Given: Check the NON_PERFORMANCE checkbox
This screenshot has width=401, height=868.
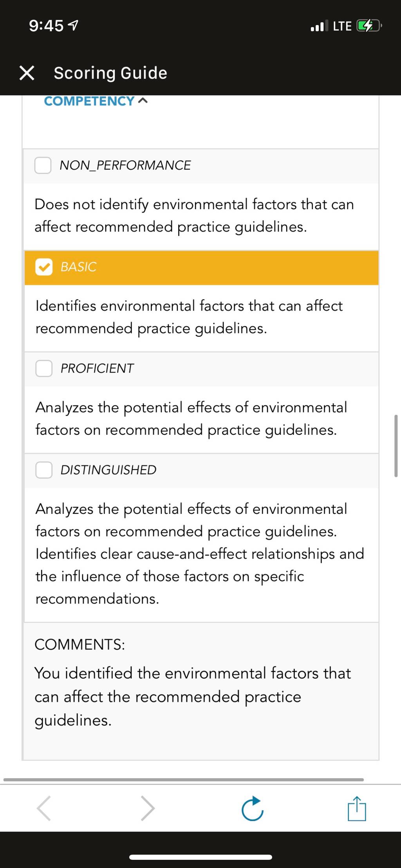Looking at the screenshot, I should 43,165.
